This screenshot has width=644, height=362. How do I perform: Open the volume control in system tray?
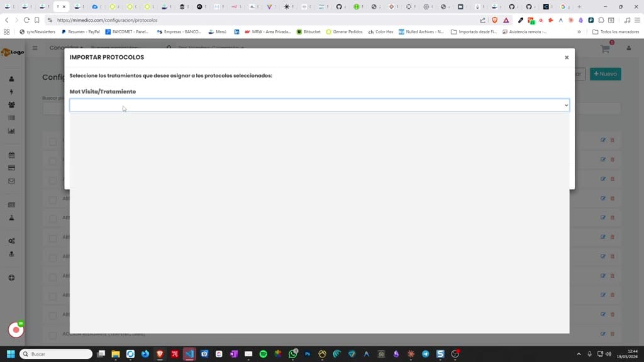tap(608, 354)
